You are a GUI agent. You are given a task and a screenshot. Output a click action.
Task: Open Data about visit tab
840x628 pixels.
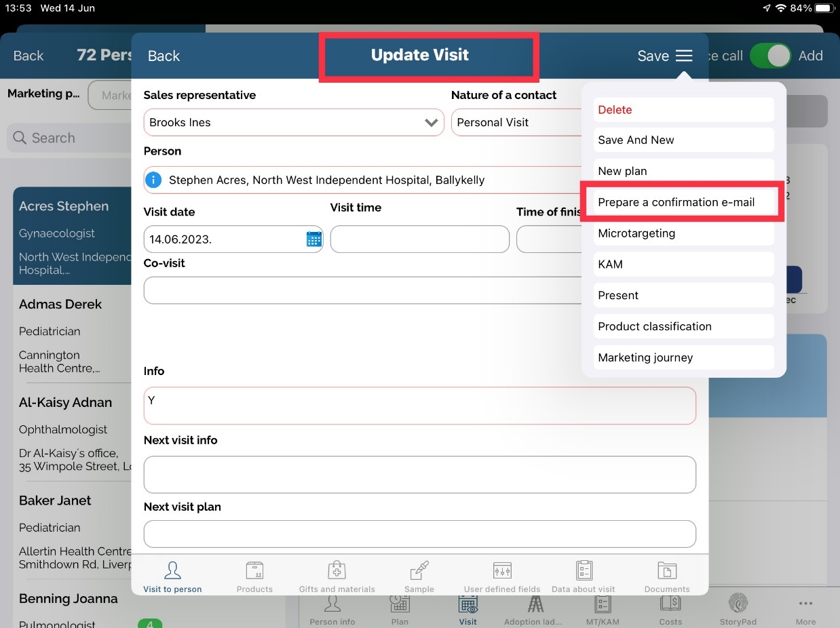pyautogui.click(x=584, y=576)
